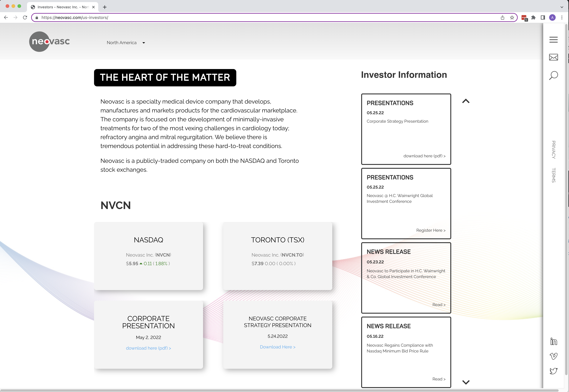The width and height of the screenshot is (569, 392).
Task: Go back with browser back arrow
Action: 6,17
